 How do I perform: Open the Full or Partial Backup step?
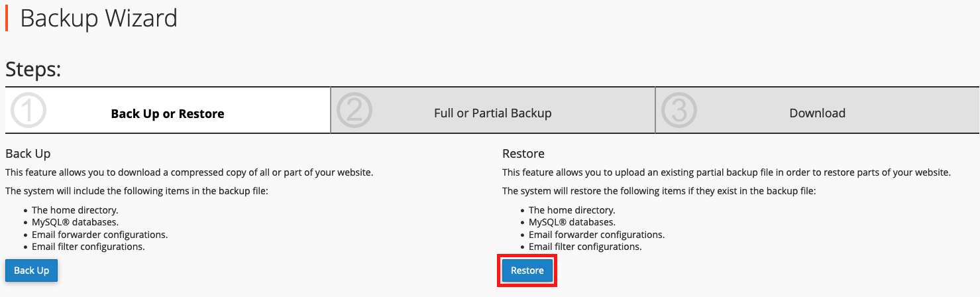tap(493, 113)
